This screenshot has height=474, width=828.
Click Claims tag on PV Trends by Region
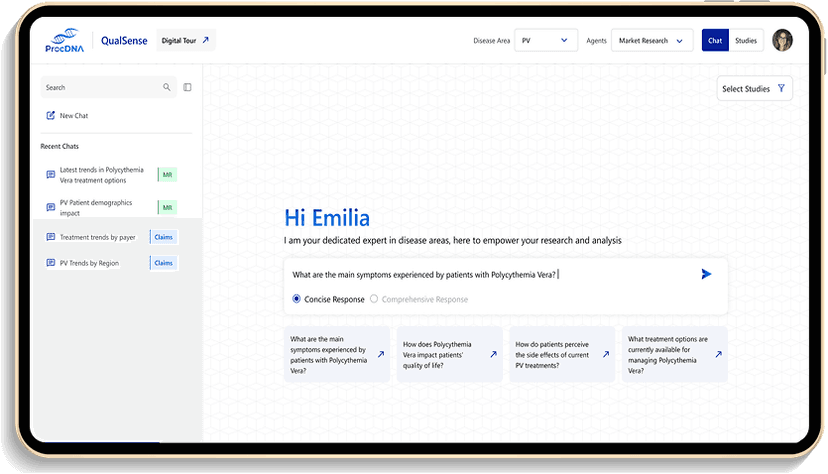point(164,263)
